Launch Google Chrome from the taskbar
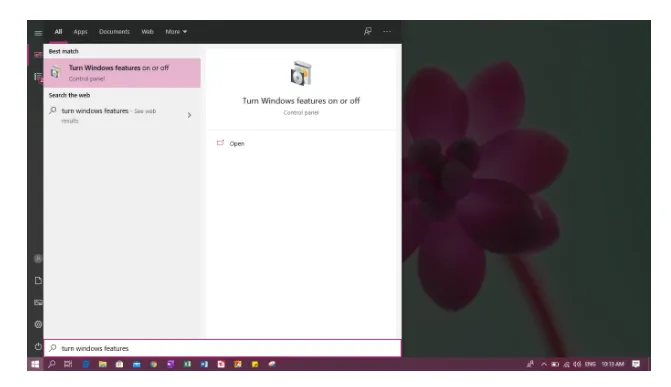This screenshot has height=387, width=671. (x=153, y=364)
